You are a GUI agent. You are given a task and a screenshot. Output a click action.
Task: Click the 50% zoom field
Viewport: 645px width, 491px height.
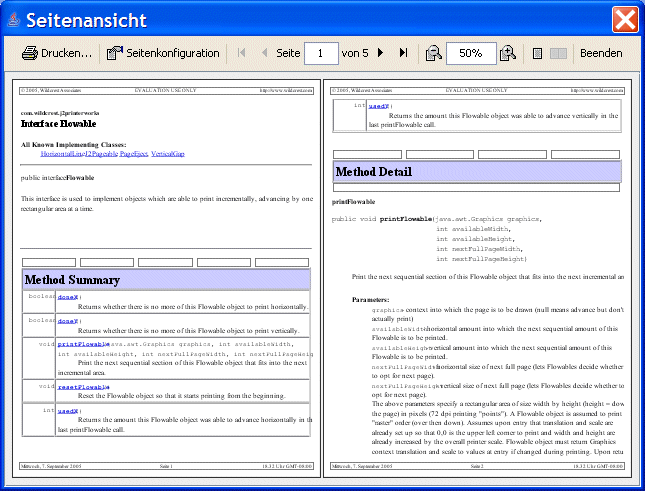[471, 53]
